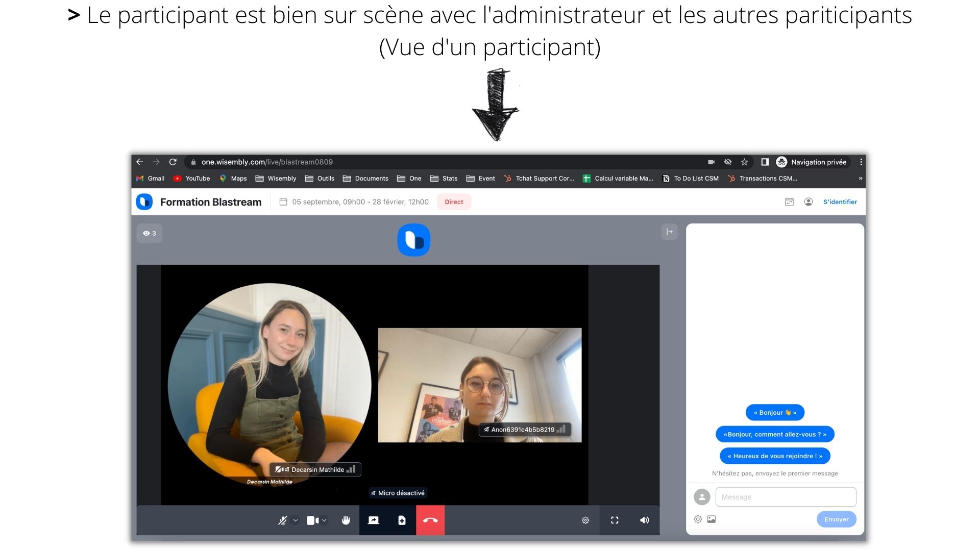Open camera options dropdown arrow
Viewport: 980px width, 551px height.
pyautogui.click(x=325, y=520)
